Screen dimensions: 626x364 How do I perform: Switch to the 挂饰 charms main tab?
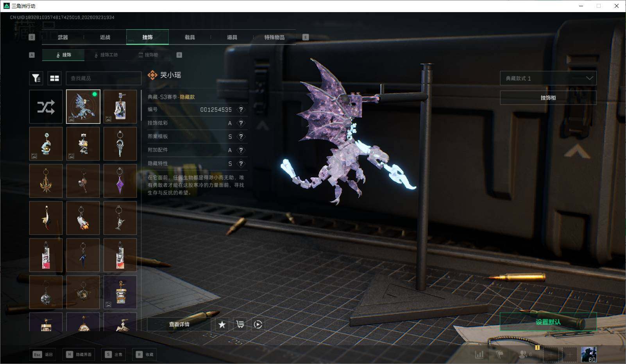pyautogui.click(x=147, y=37)
